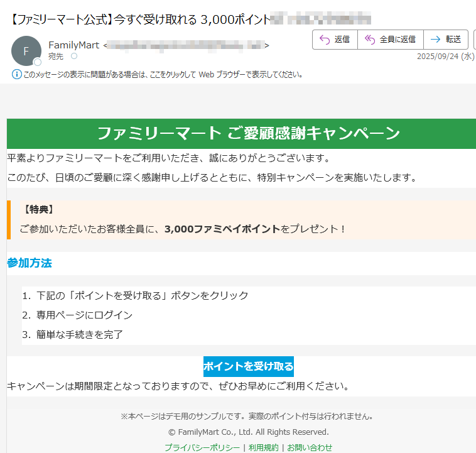Open message in web browser via info bar text
The image size is (476, 453).
pos(163,74)
